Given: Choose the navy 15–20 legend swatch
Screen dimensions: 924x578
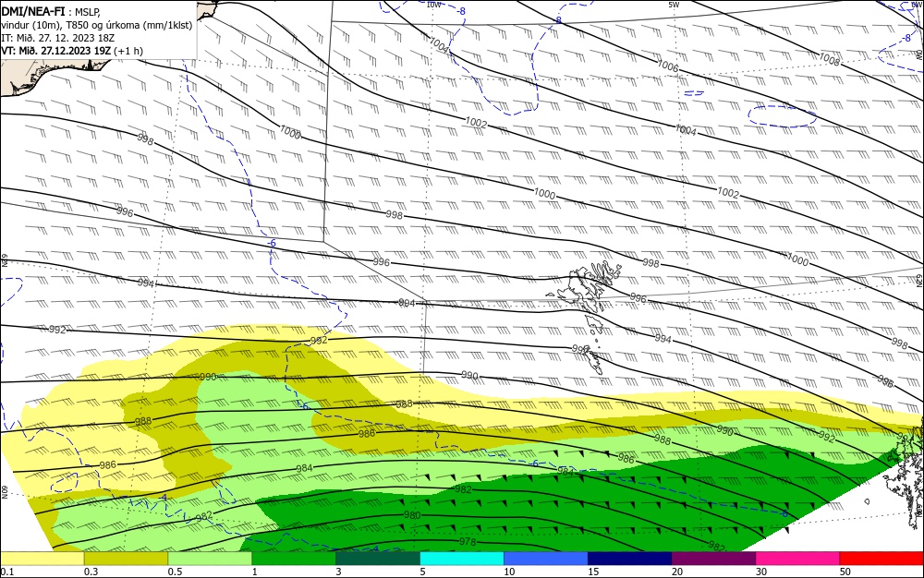Looking at the screenshot, I should click(x=630, y=559).
